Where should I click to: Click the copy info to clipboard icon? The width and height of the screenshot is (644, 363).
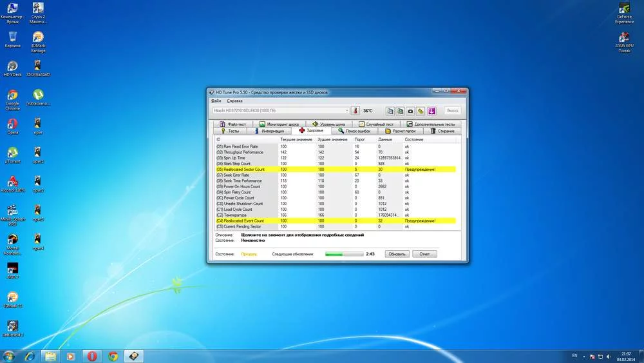click(390, 111)
